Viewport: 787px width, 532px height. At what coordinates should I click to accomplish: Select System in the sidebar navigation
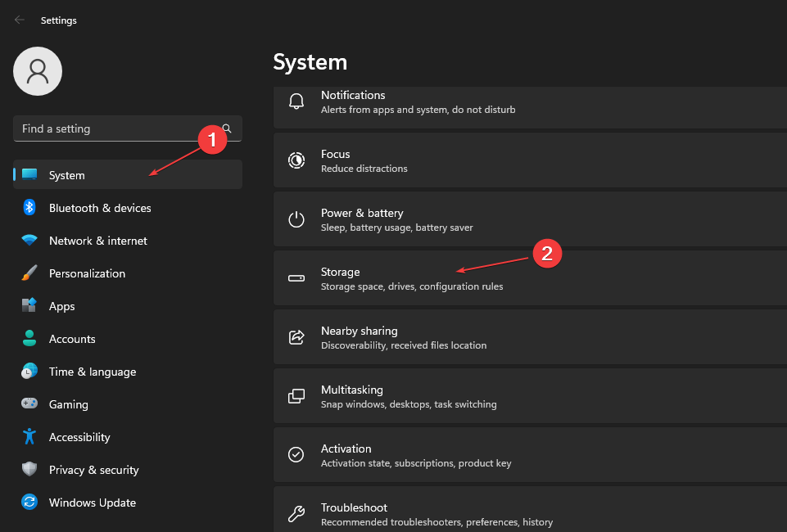(66, 175)
